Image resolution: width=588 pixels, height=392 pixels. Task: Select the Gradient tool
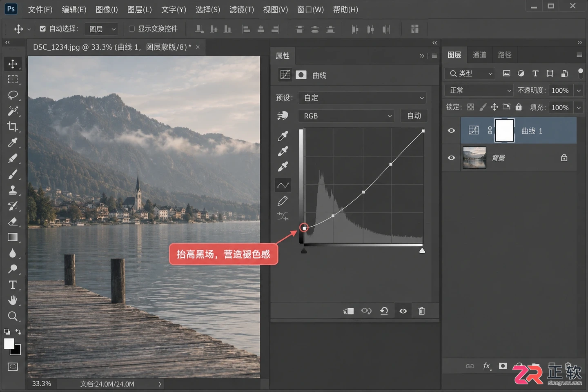point(13,237)
